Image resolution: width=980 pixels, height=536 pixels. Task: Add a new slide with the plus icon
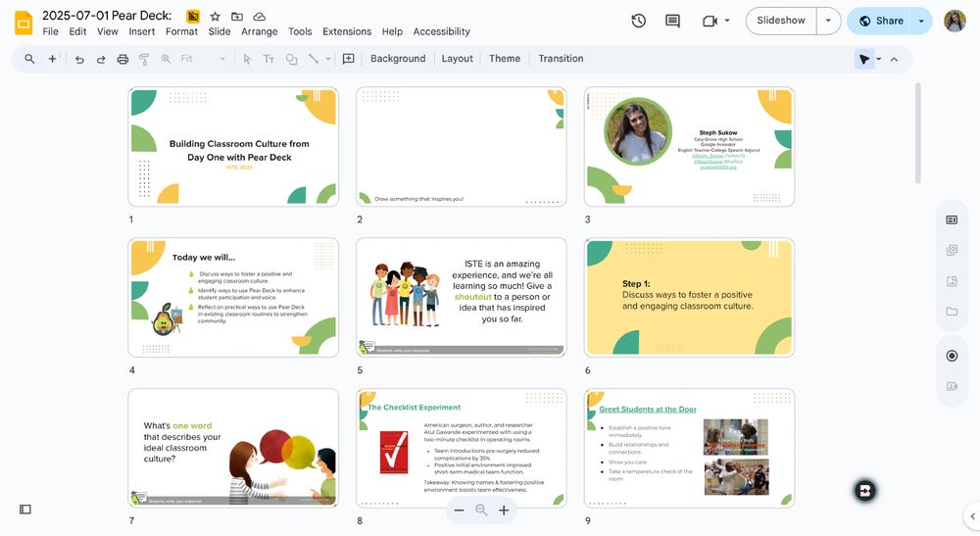click(53, 59)
